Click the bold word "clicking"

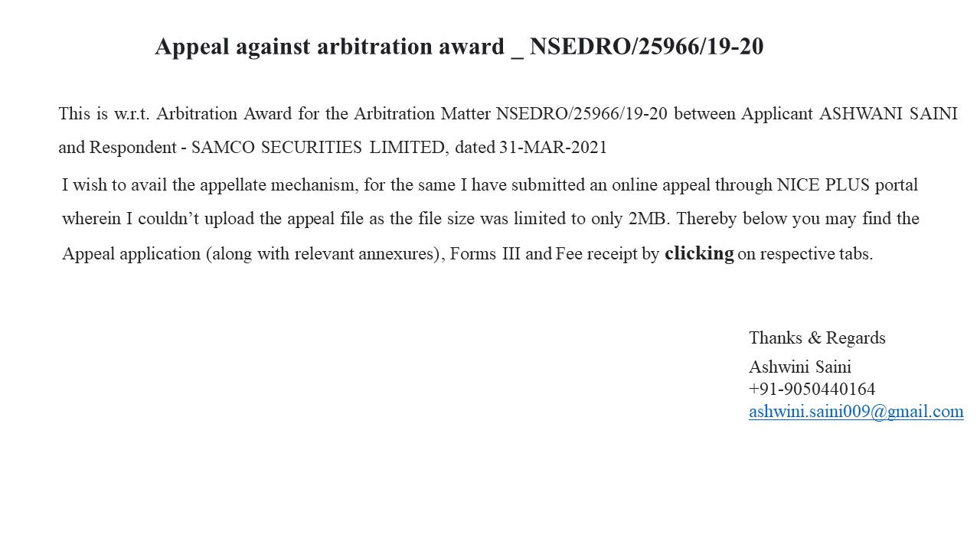[699, 253]
